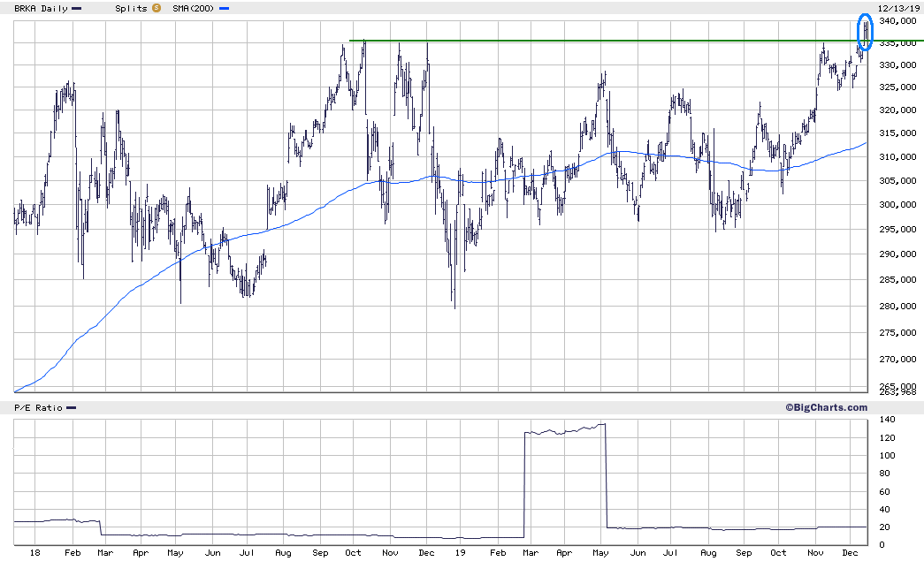Open the ©BigCharts.com credit link
Screen dimensions: 924x561
click(826, 407)
